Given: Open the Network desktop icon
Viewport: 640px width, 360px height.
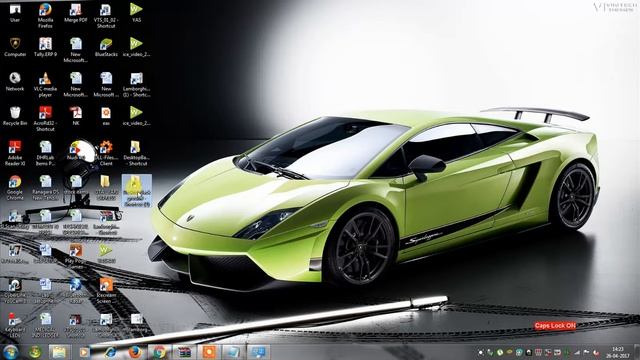Looking at the screenshot, I should coord(15,82).
